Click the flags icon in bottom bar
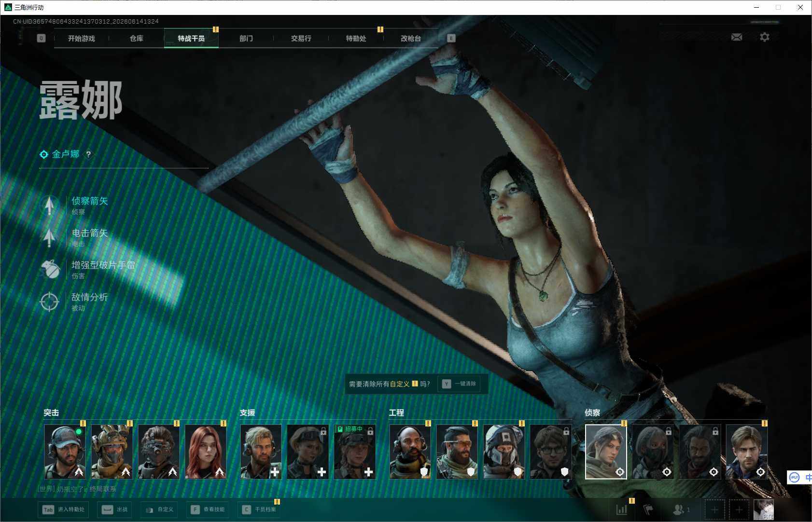The width and height of the screenshot is (812, 522). [648, 509]
